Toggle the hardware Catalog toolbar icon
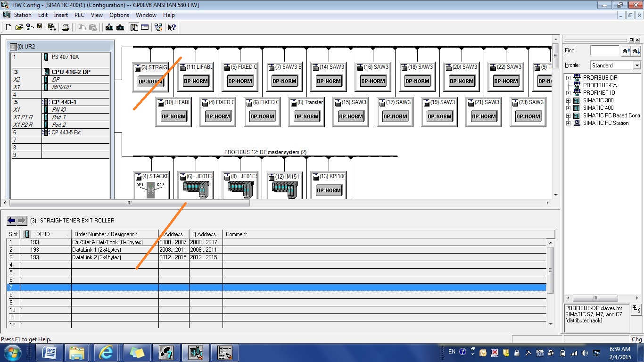 [x=134, y=27]
